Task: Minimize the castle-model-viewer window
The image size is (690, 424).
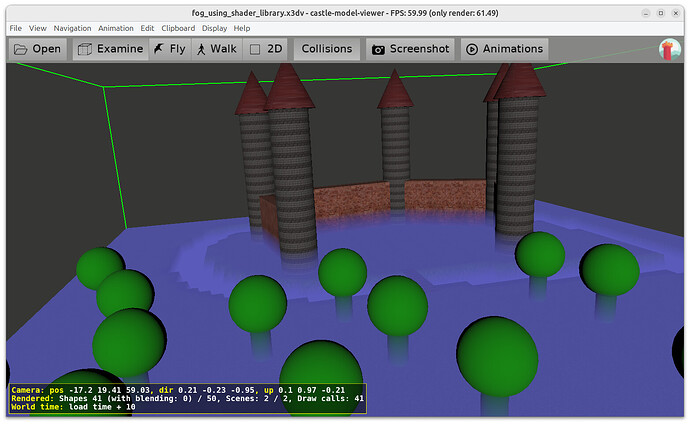Action: pos(646,13)
